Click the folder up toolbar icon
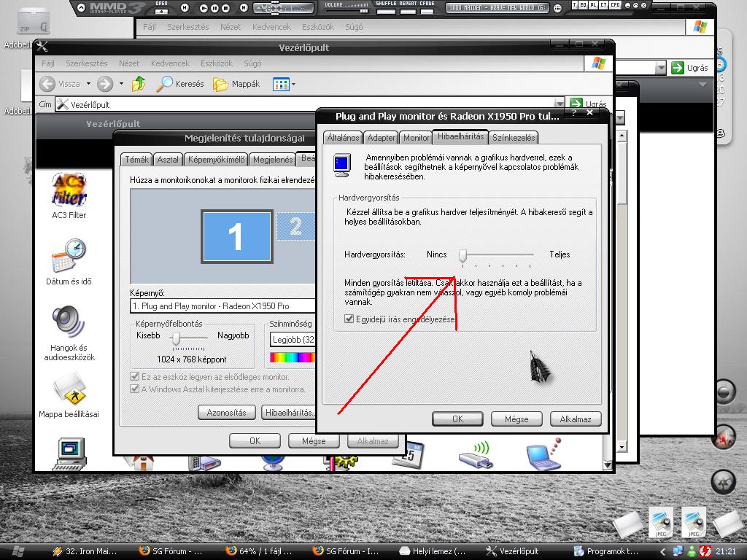 tap(138, 84)
